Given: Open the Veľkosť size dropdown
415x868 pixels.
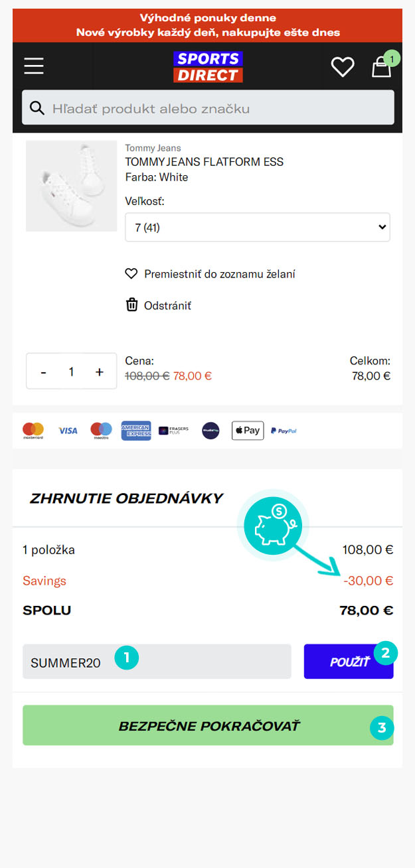Looking at the screenshot, I should pos(257,227).
